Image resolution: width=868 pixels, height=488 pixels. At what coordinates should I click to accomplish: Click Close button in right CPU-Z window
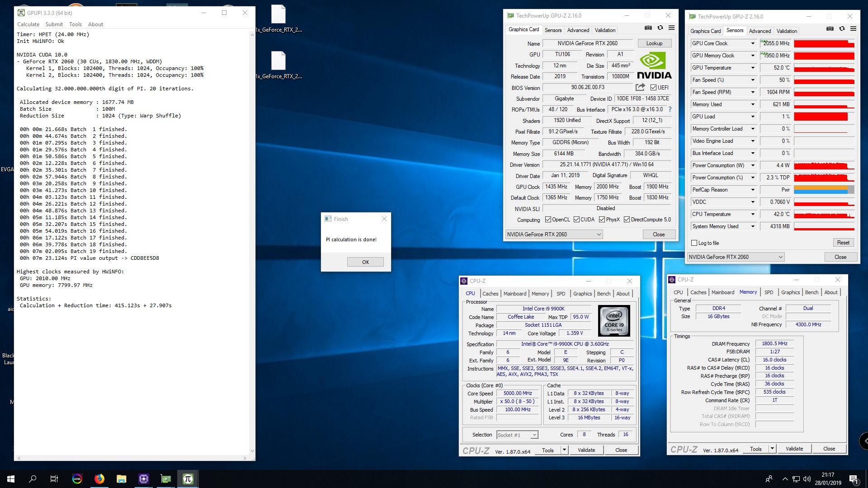(829, 449)
